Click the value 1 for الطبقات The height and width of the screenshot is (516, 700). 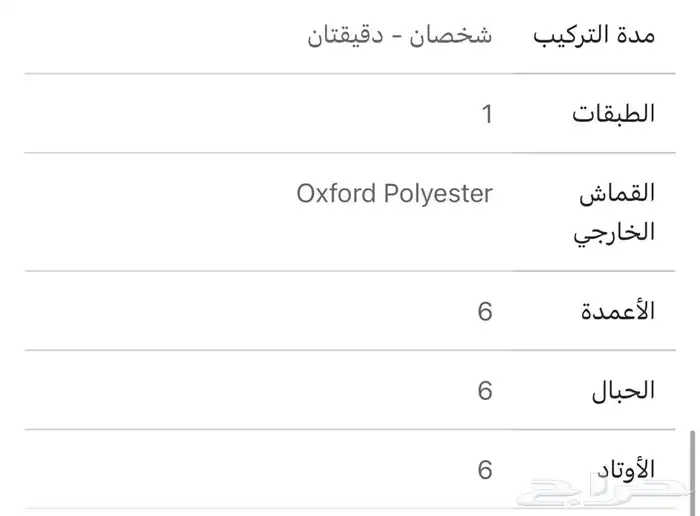click(x=487, y=114)
